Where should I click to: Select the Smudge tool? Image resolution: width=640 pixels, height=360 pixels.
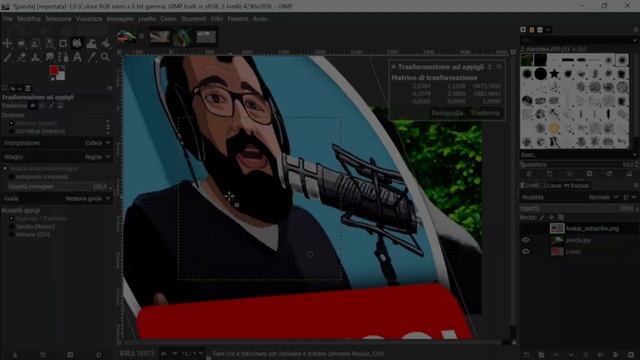[49, 57]
